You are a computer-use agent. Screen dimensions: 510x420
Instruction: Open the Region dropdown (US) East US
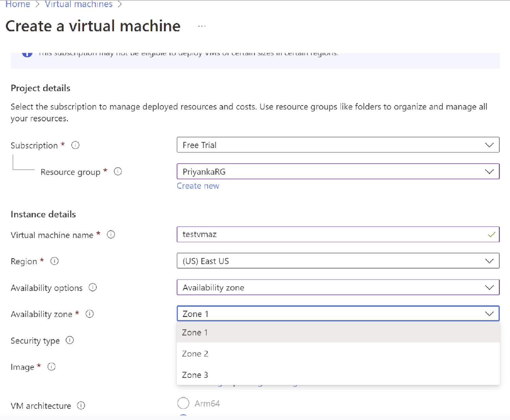tap(338, 261)
